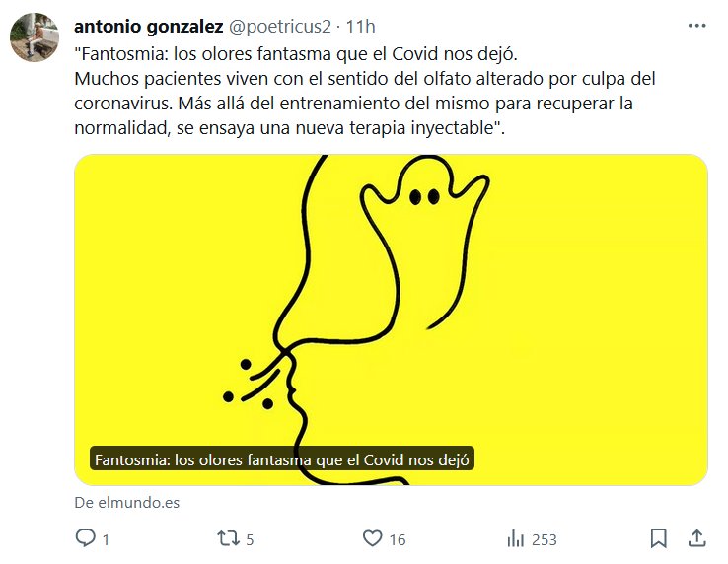Open the yellow ghost article card image
The height and width of the screenshot is (564, 728).
coord(391,319)
